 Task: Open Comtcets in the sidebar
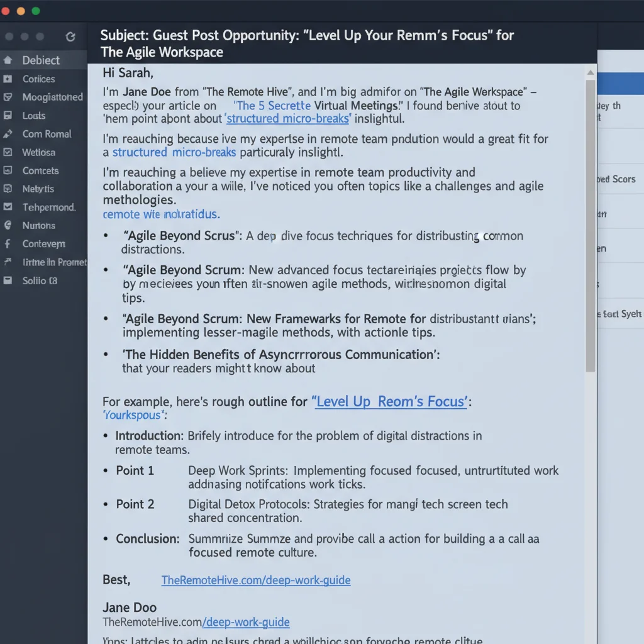(x=40, y=170)
